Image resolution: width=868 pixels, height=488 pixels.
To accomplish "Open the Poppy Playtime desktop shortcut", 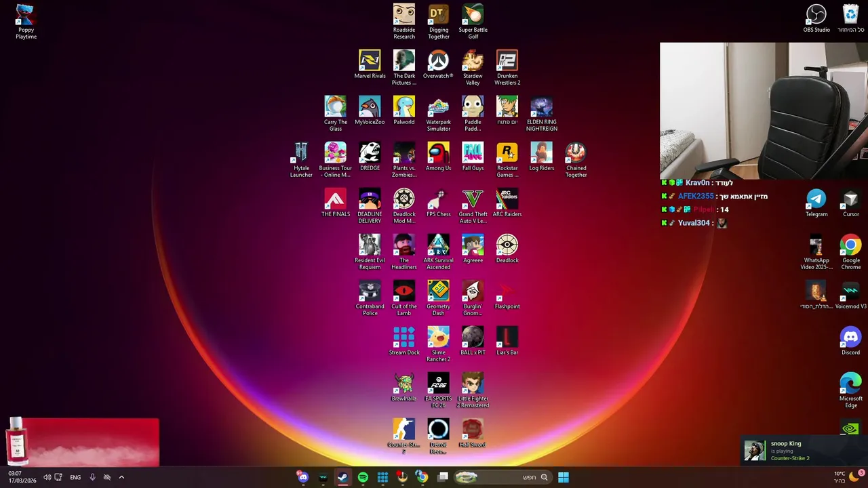I will 26,22.
